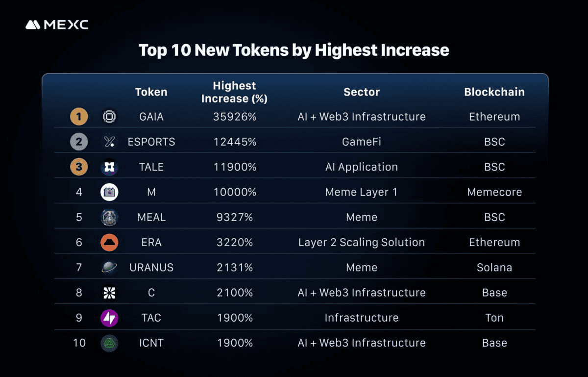Image resolution: width=588 pixels, height=377 pixels.
Task: Click the purple TAC token icon
Action: 109,318
